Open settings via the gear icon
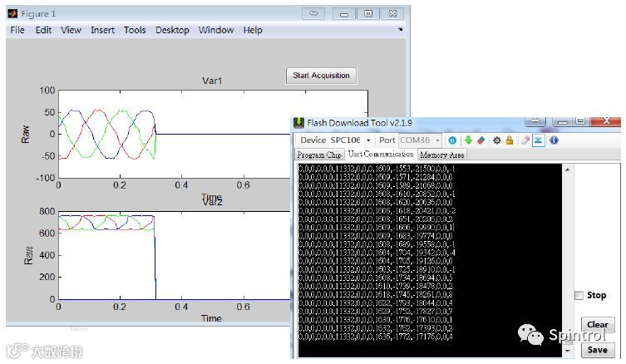Viewport: 626px width, 364px height. (496, 140)
